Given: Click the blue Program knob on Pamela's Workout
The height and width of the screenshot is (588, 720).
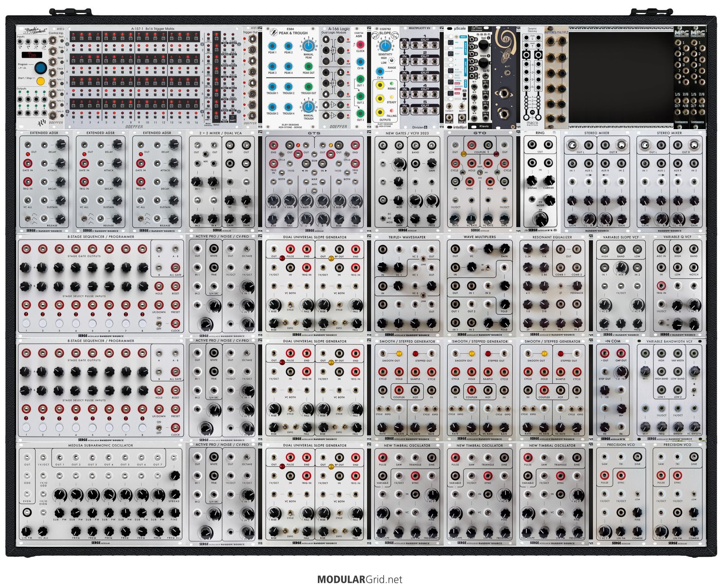Looking at the screenshot, I should (x=40, y=67).
